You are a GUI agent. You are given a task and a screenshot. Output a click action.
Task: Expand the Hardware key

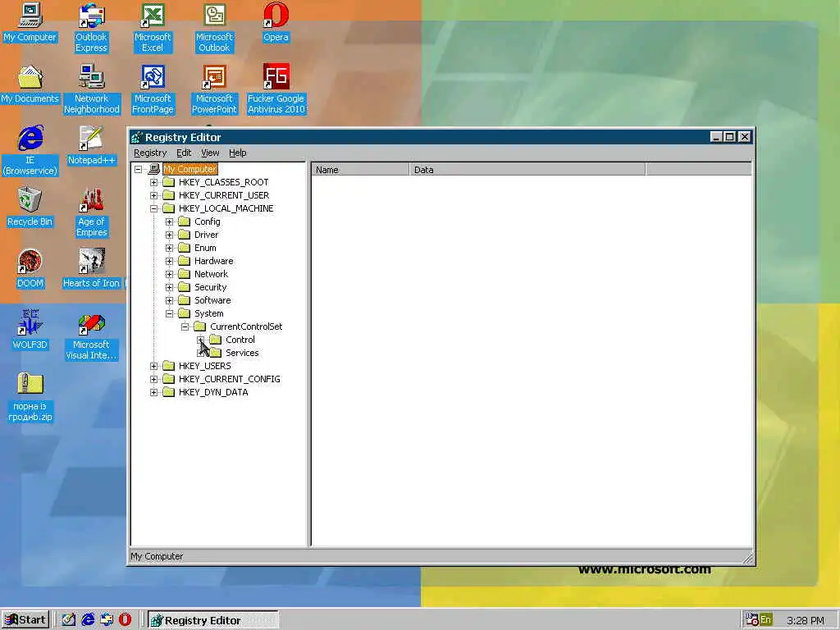coord(169,261)
